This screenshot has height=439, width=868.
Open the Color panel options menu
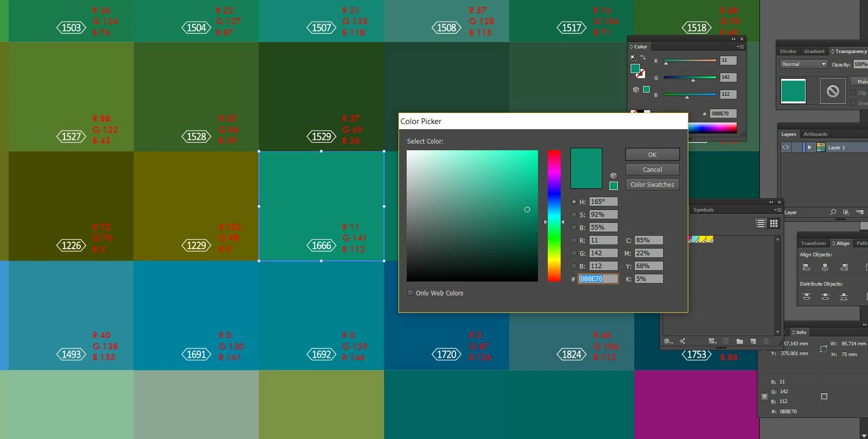pyautogui.click(x=740, y=47)
